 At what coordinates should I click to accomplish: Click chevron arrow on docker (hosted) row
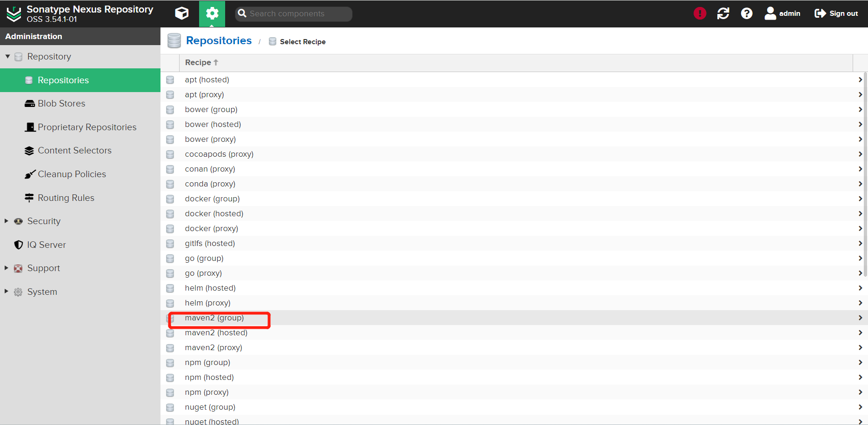[x=860, y=213]
